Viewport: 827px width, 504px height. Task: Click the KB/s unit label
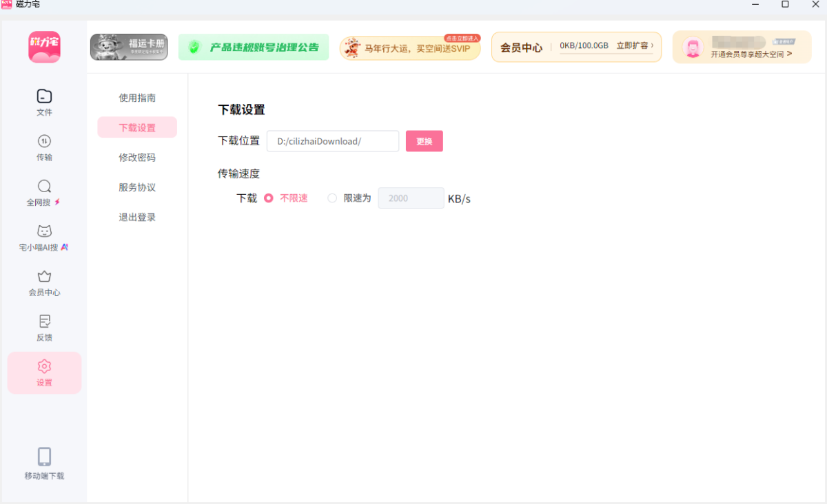(x=459, y=199)
